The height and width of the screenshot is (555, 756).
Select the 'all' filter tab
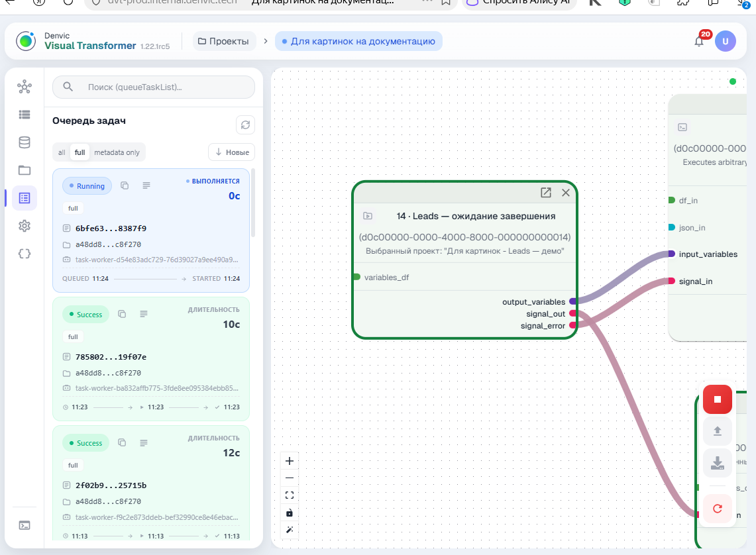[62, 152]
